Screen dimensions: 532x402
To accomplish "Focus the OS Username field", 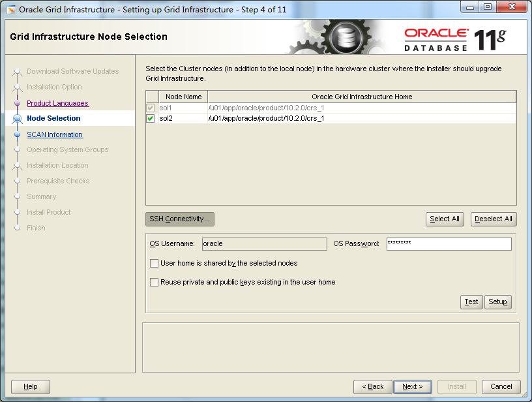I will [265, 244].
